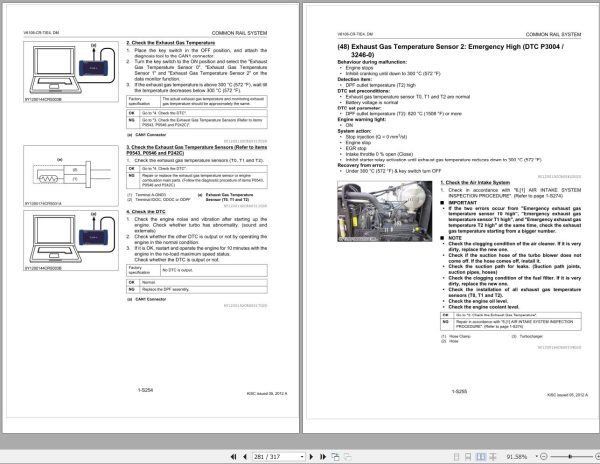The image size is (600, 464).
Task: Click heading '1. Check the Air Intake System'
Action: click(x=475, y=182)
